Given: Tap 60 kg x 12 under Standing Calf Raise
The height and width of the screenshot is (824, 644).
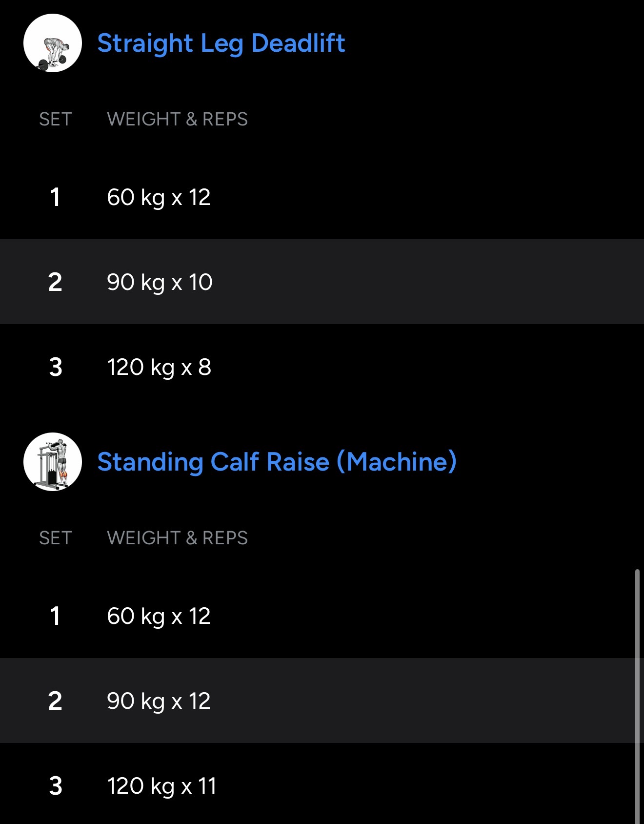Looking at the screenshot, I should (x=159, y=616).
